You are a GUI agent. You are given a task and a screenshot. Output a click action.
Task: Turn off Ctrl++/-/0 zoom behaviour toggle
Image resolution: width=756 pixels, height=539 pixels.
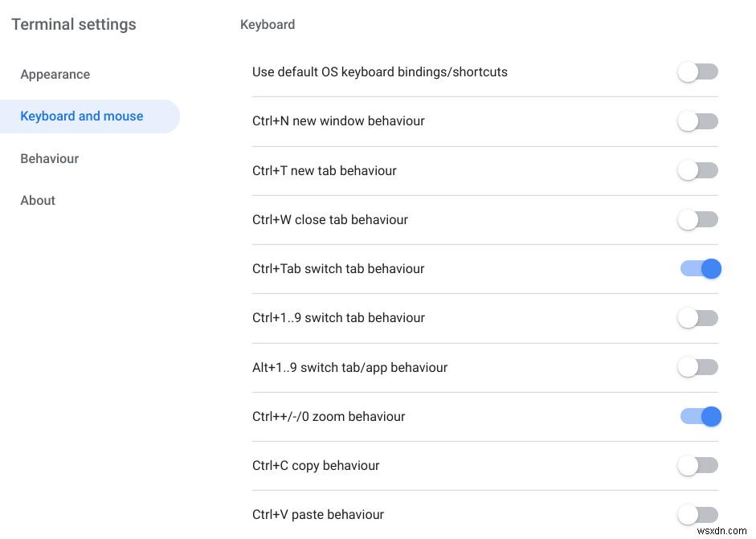[701, 417]
